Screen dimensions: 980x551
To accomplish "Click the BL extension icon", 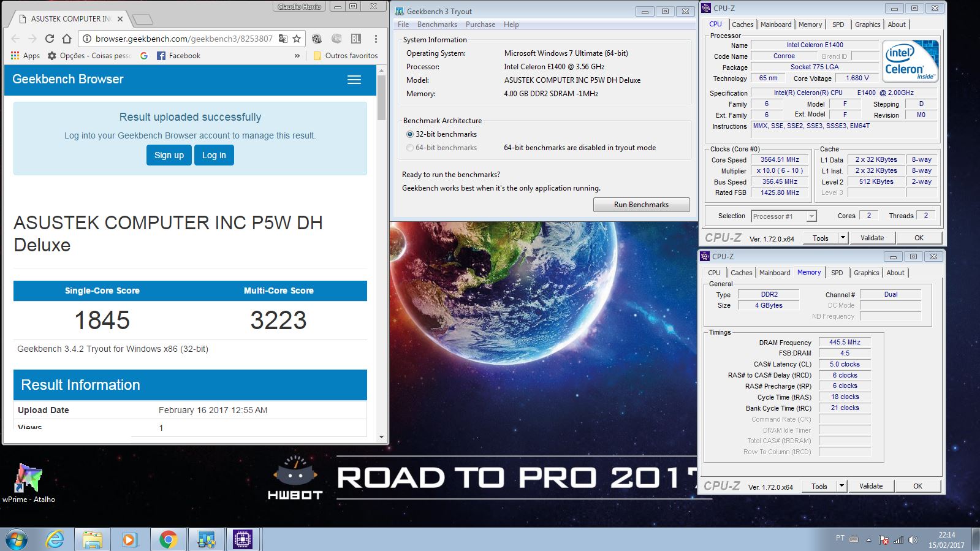I will (356, 39).
